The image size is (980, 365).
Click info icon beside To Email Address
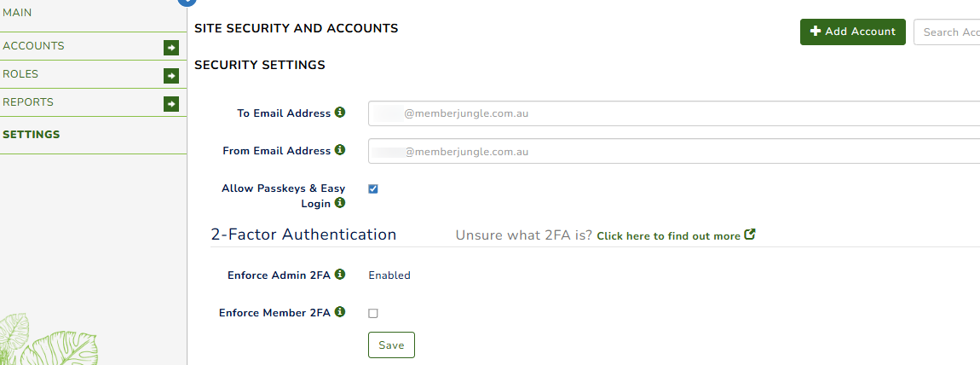point(340,113)
